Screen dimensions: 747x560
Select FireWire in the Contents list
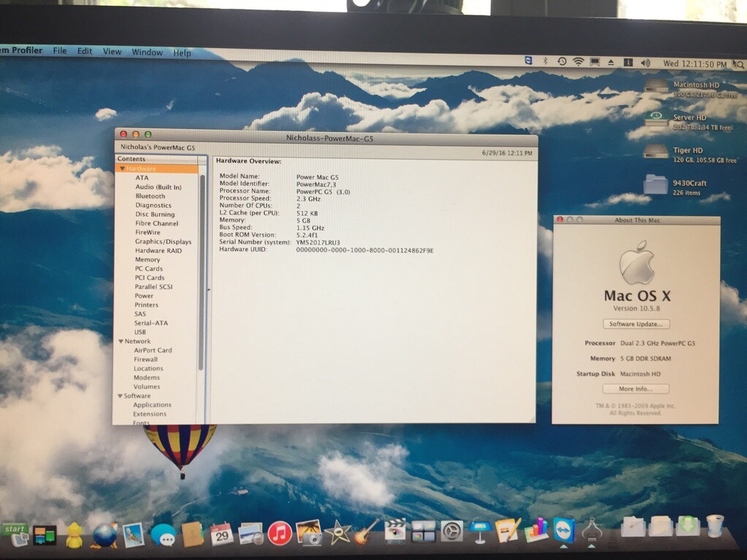pos(147,233)
